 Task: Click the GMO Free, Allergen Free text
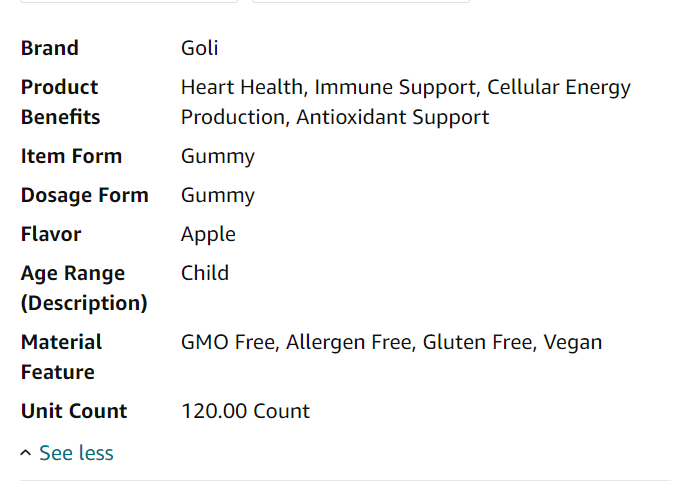(x=298, y=342)
